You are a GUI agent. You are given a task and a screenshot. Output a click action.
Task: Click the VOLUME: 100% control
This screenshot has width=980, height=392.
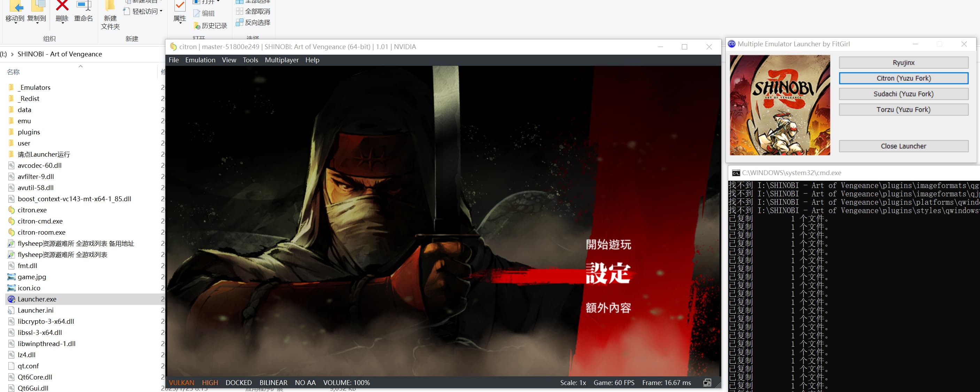tap(346, 383)
